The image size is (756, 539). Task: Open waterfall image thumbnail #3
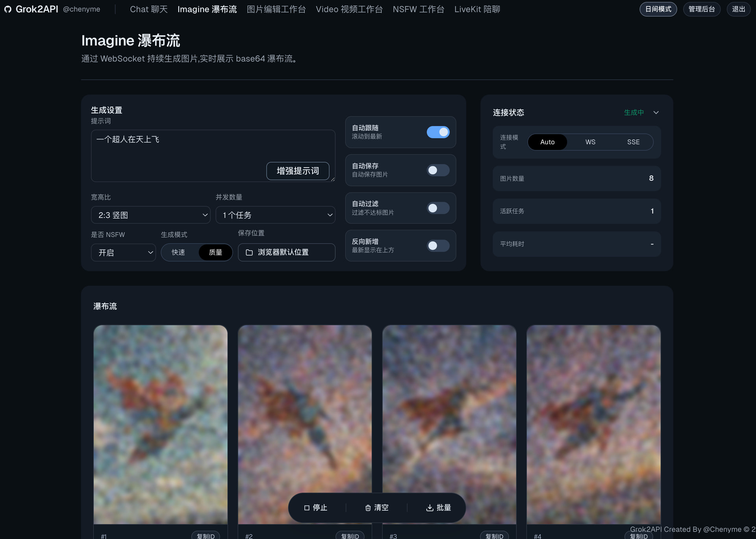pyautogui.click(x=449, y=424)
